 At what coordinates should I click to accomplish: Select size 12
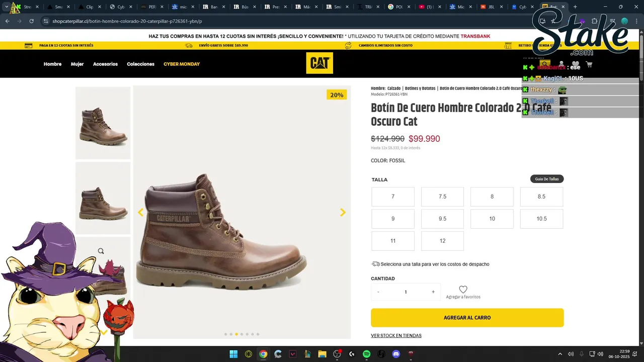point(442,241)
